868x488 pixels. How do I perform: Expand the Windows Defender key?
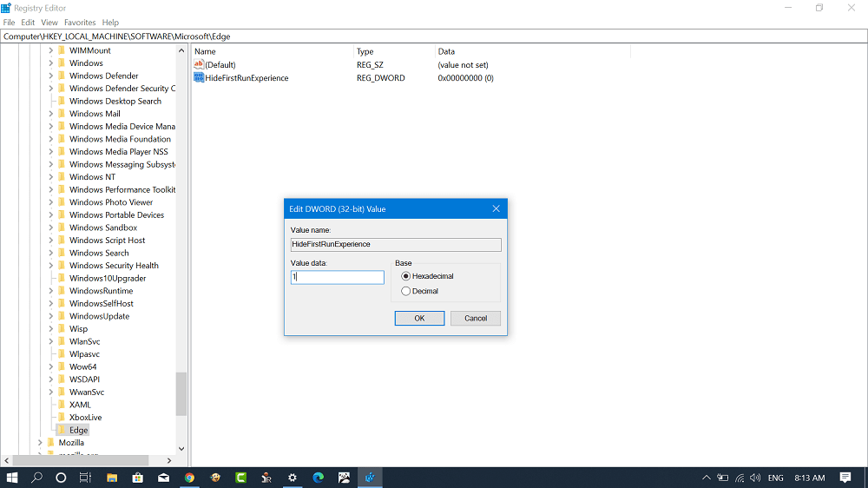(50, 76)
